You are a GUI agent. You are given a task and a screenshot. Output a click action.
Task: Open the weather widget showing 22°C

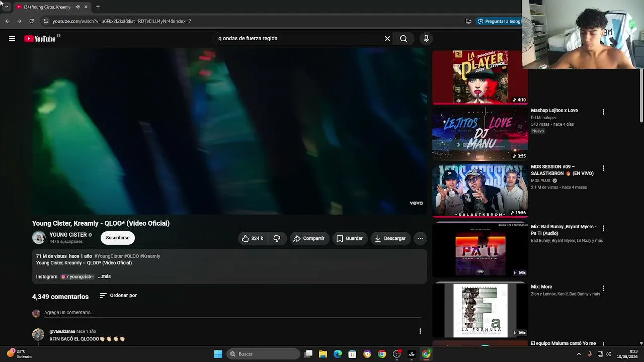(19, 354)
